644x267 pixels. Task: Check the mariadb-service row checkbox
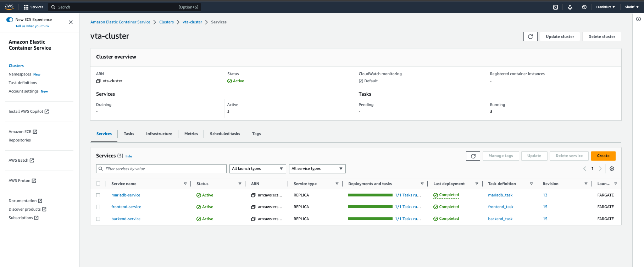98,195
